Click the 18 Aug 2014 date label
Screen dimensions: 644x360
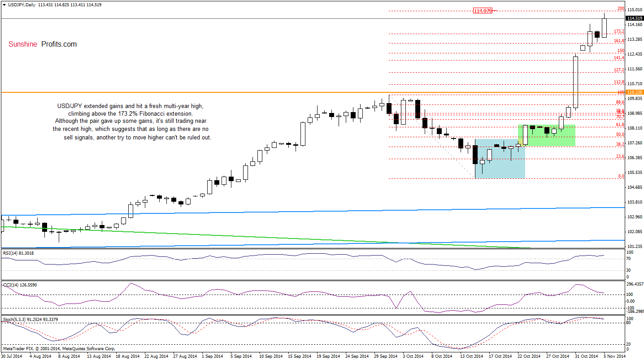(x=126, y=356)
